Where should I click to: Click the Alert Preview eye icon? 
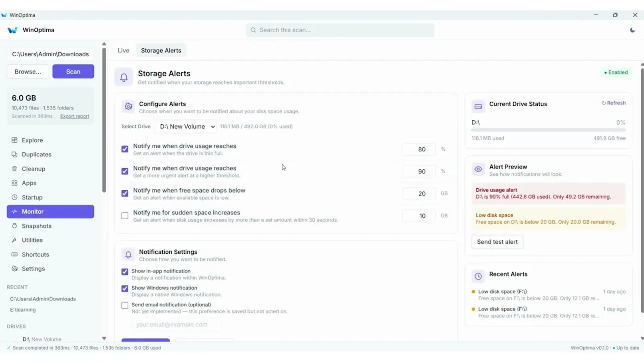(478, 169)
